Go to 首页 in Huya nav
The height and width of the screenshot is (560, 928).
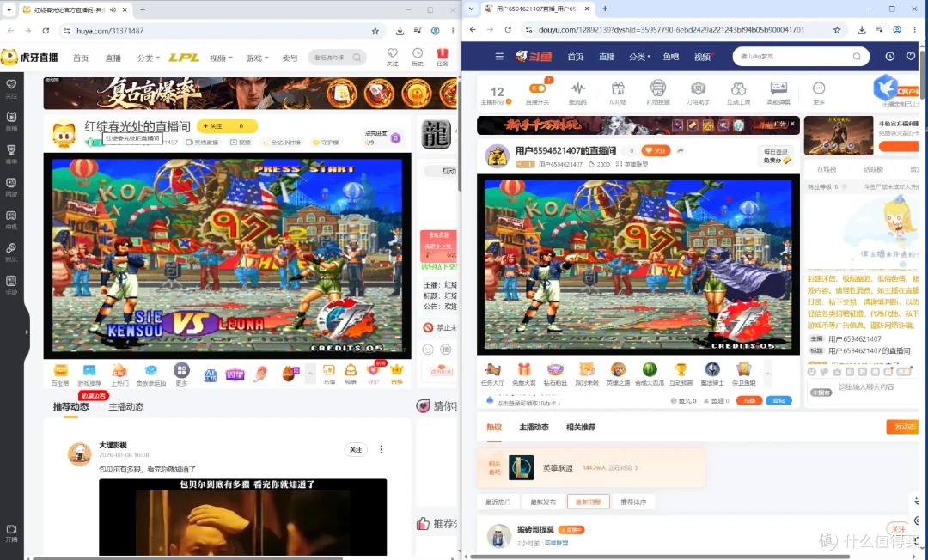pos(81,58)
